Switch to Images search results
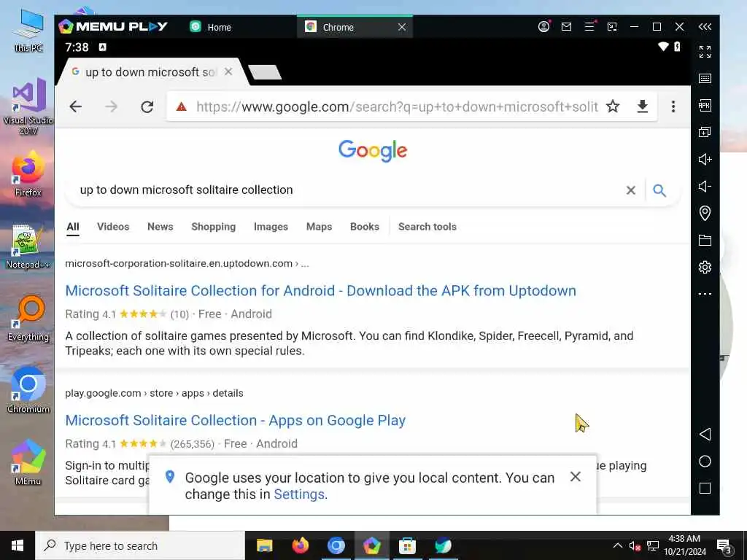The width and height of the screenshot is (747, 560). (x=271, y=227)
